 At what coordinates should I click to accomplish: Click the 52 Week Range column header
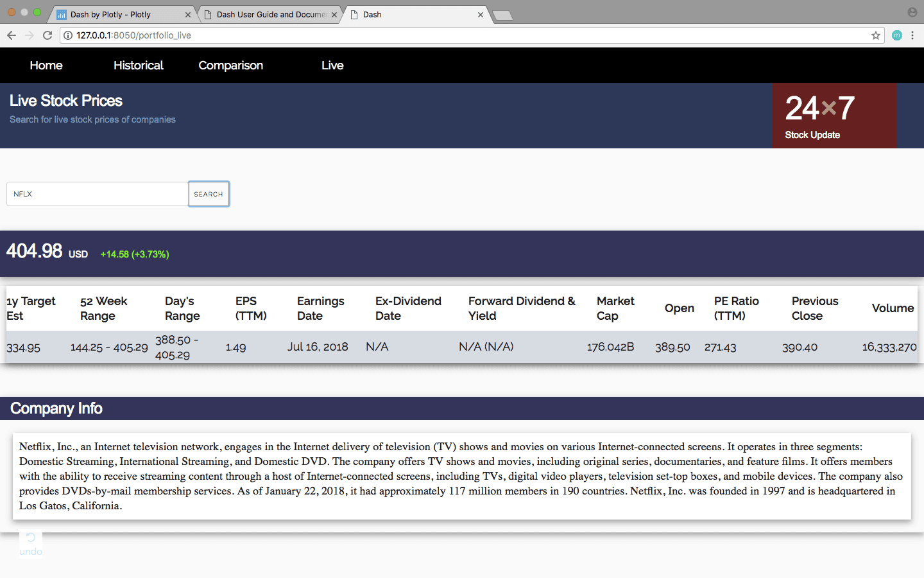(104, 308)
